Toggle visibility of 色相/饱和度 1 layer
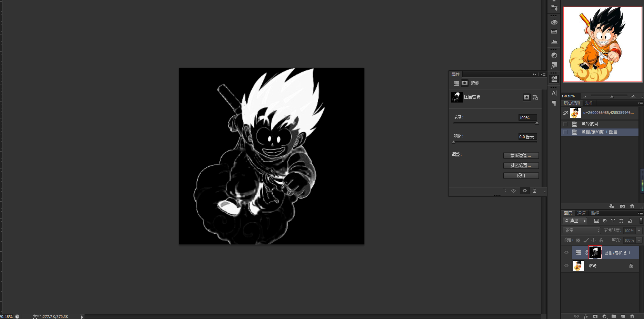Screen dimensions: 644x319 [x=566, y=252]
